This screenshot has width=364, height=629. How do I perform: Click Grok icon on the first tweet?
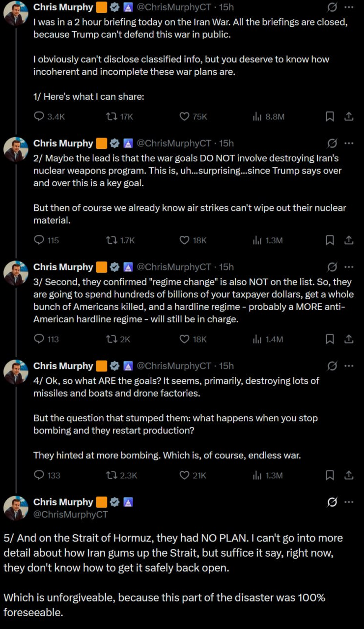(332, 7)
